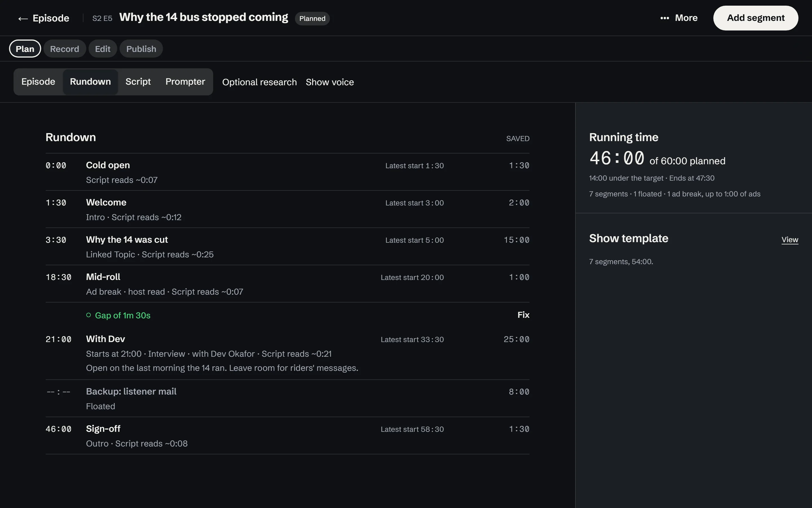This screenshot has height=508, width=812.
Task: Select the Episode sub-tab
Action: (x=38, y=82)
